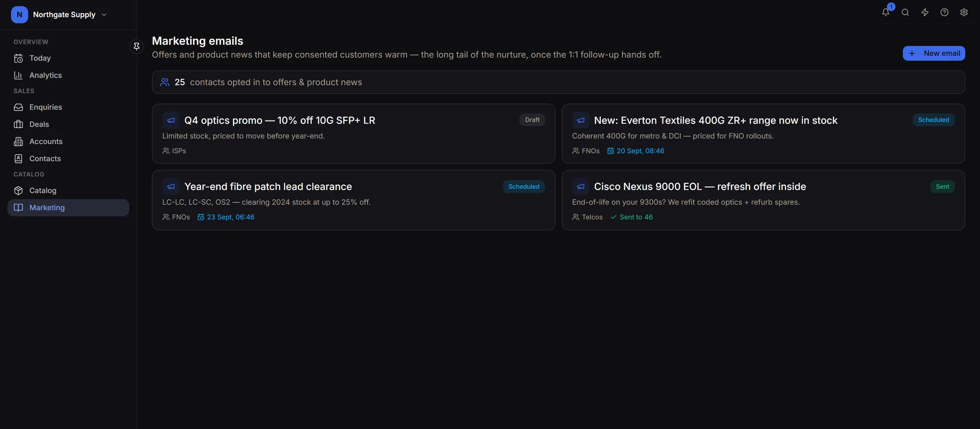Click the Draft status badge
The height and width of the screenshot is (429, 980).
click(x=532, y=120)
